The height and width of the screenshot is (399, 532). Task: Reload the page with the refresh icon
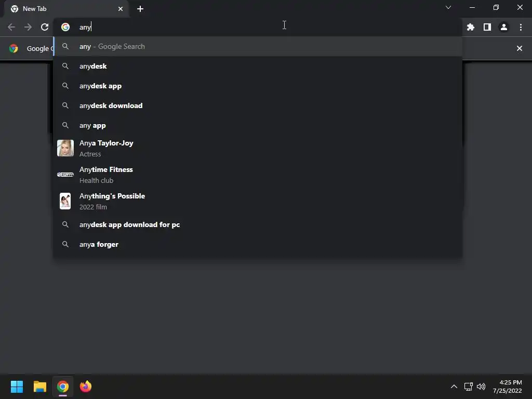[x=45, y=27]
